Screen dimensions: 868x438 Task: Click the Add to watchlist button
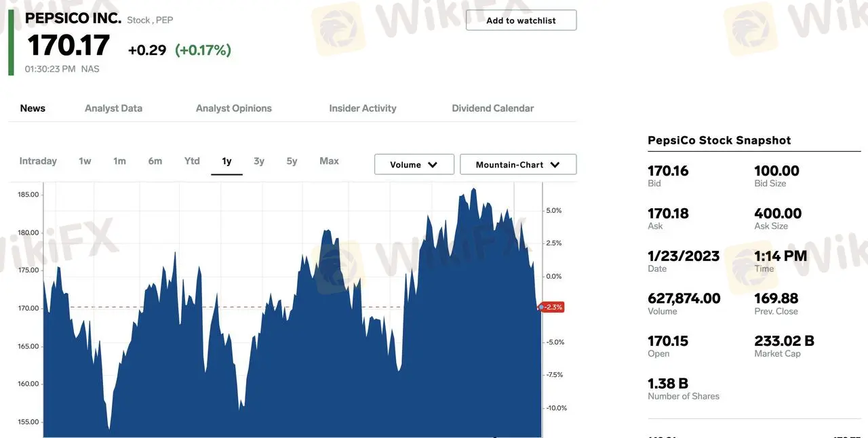(521, 20)
